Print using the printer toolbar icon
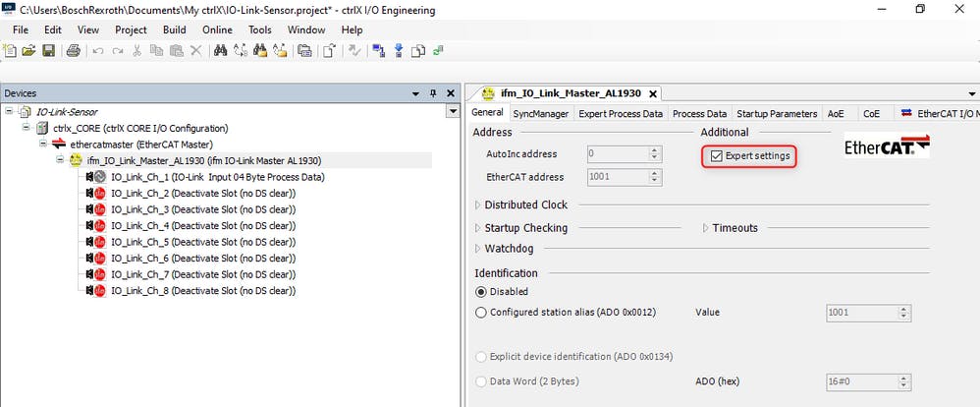This screenshot has height=407, width=980. [x=73, y=51]
